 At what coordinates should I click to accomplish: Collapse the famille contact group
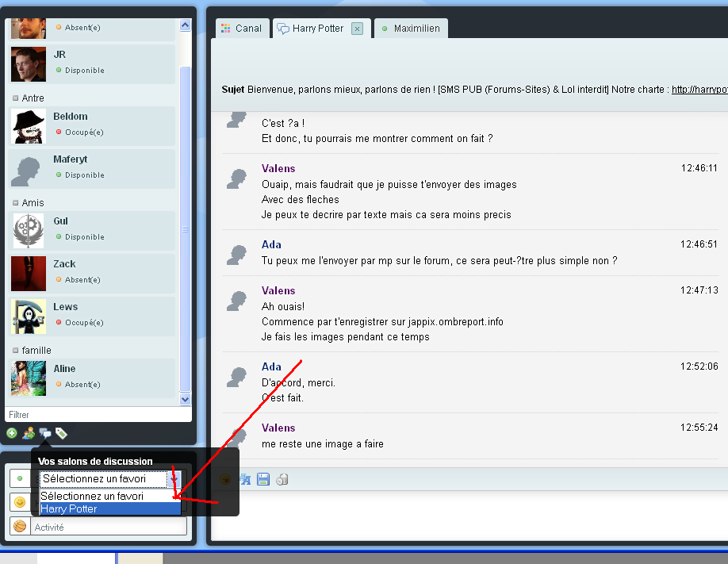coord(16,351)
